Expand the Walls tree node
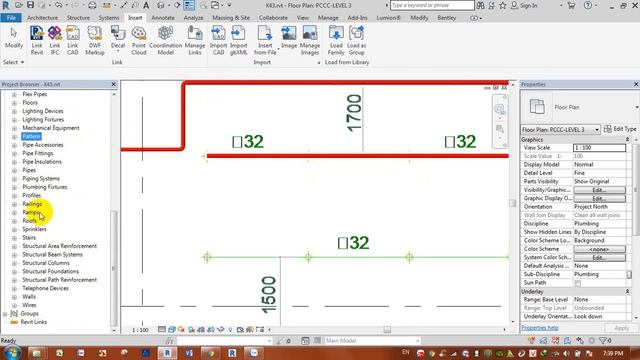640x360 pixels. [14, 297]
